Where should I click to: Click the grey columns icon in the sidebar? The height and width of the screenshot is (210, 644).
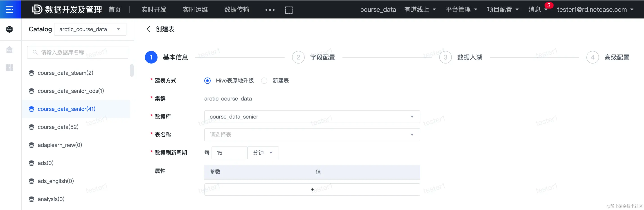pos(9,68)
